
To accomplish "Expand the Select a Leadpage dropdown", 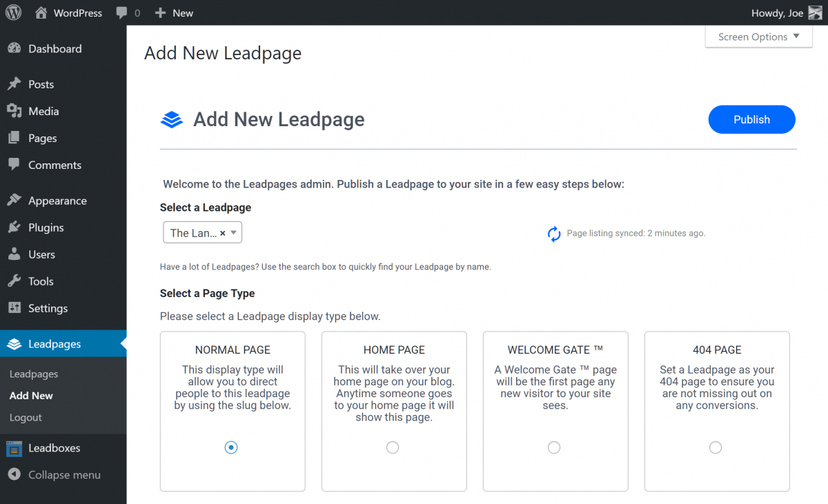I will (x=233, y=232).
